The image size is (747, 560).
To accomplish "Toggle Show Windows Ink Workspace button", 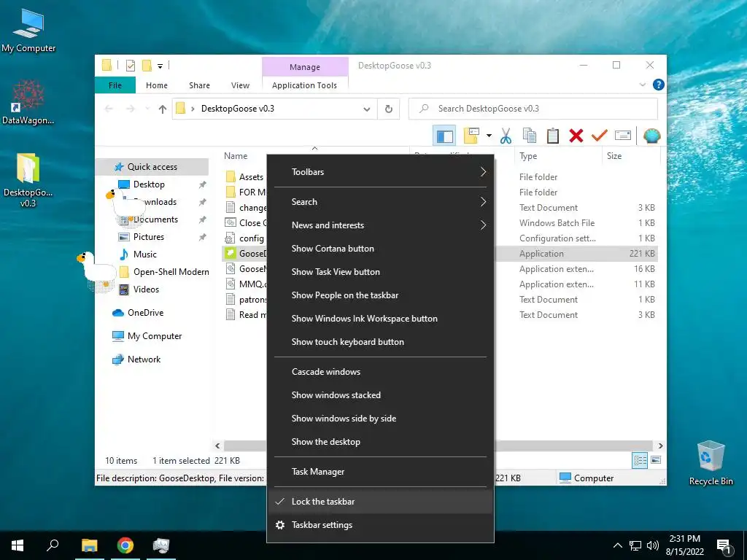I will click(380, 319).
